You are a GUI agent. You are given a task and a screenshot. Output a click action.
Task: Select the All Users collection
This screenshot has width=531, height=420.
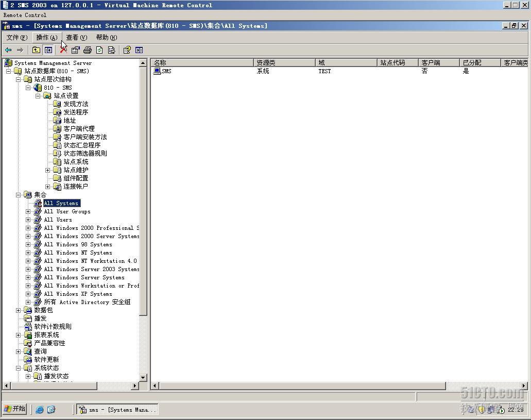(58, 220)
